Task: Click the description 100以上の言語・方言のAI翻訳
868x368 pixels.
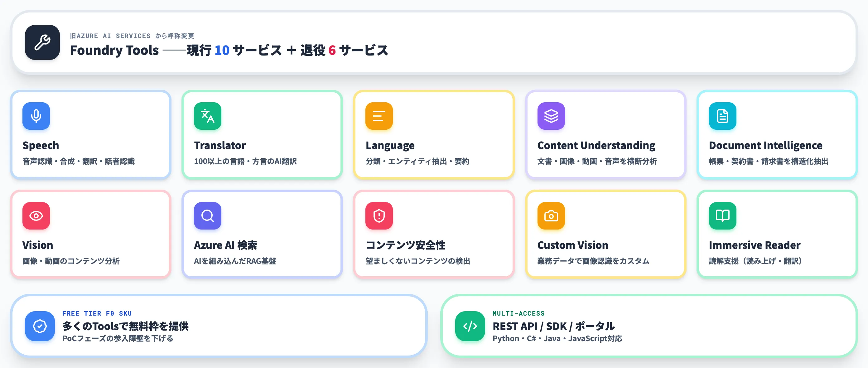Action: click(245, 161)
